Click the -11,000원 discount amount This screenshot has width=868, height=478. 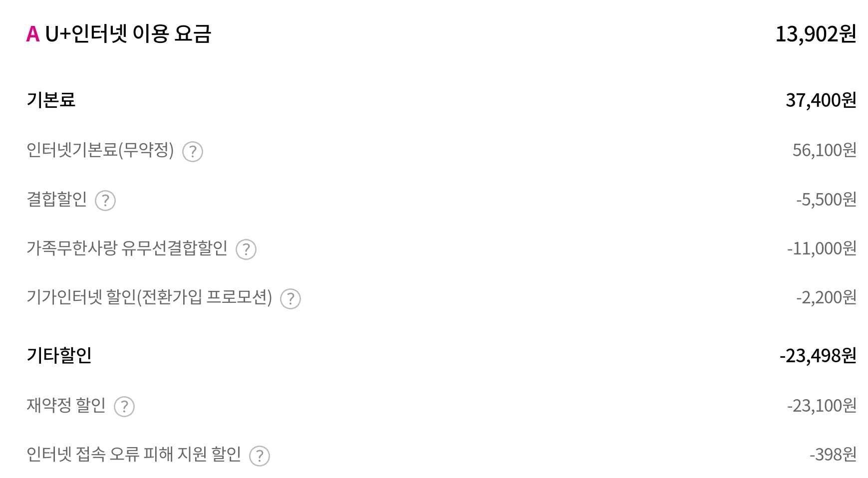(822, 248)
